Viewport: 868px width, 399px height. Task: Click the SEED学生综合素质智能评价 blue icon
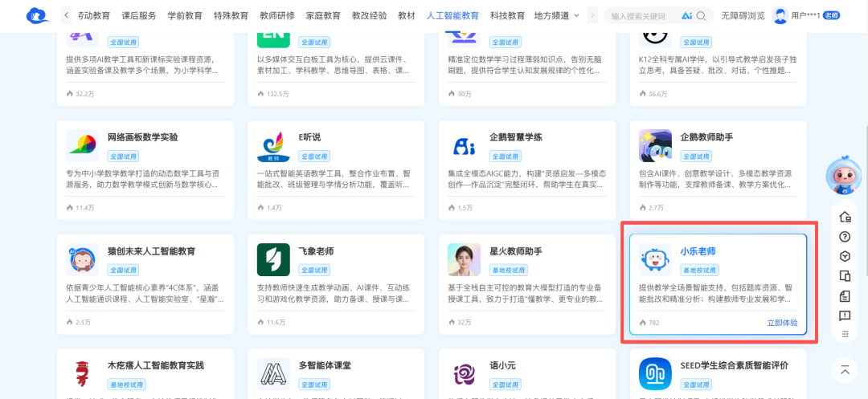pyautogui.click(x=656, y=374)
